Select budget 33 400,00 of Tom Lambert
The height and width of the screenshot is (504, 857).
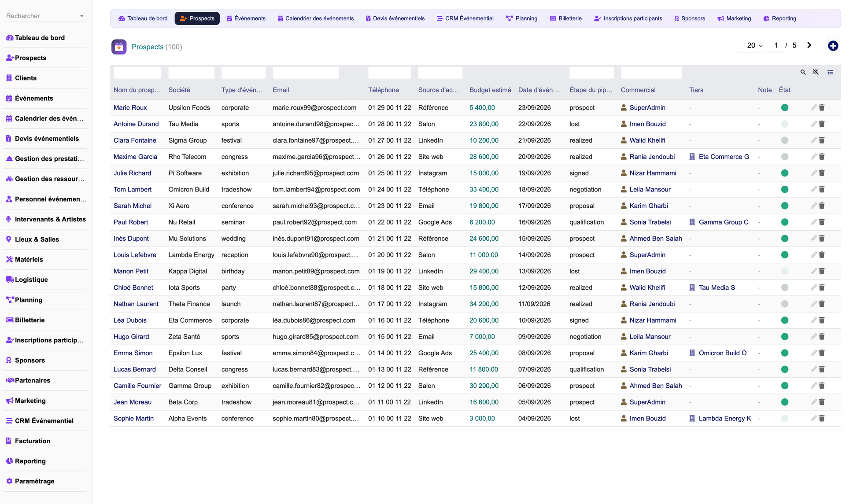pyautogui.click(x=484, y=190)
